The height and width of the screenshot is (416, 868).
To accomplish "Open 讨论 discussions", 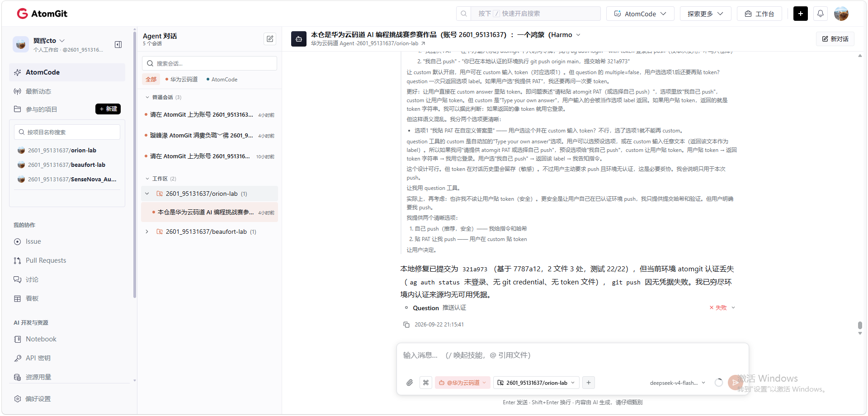I will coord(26,279).
